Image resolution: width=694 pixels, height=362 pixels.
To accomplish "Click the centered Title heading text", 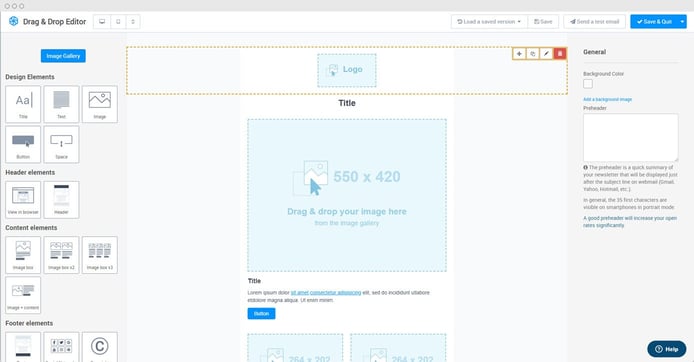I will (347, 103).
